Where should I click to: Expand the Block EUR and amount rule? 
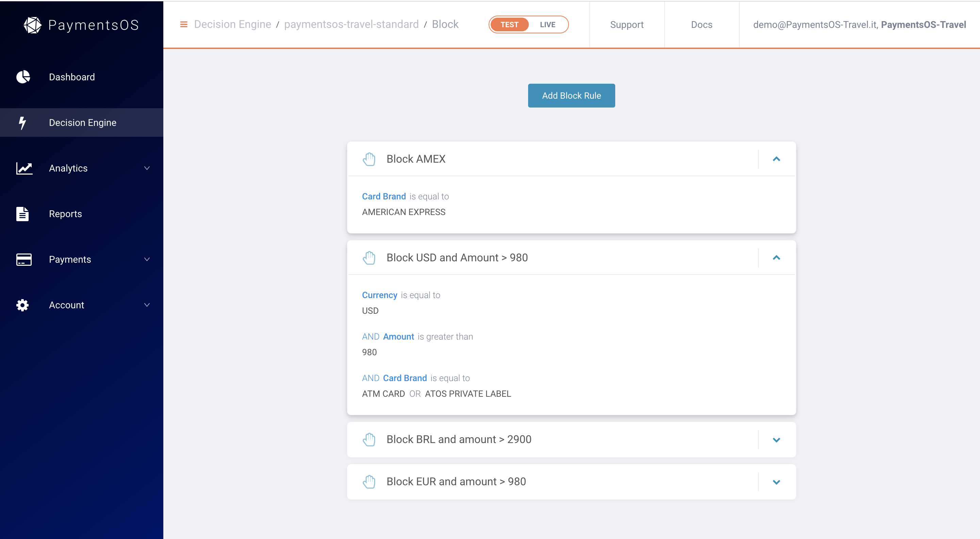(x=777, y=480)
